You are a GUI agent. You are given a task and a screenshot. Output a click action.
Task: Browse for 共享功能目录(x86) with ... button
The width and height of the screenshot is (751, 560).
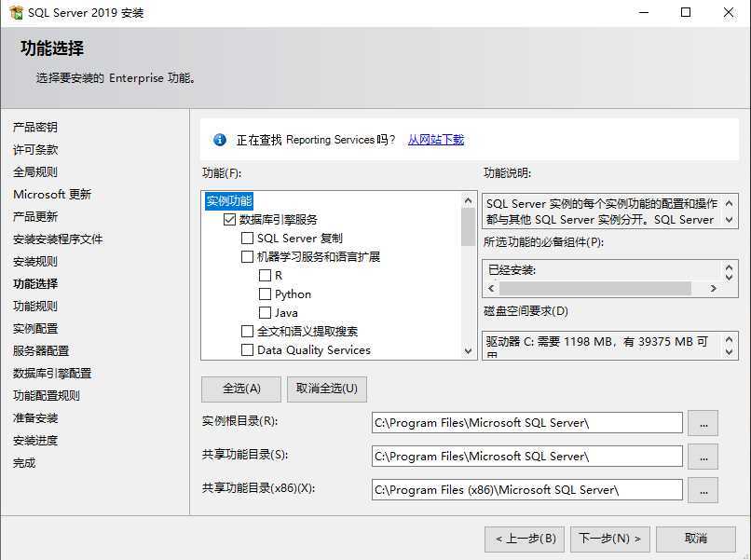(703, 490)
